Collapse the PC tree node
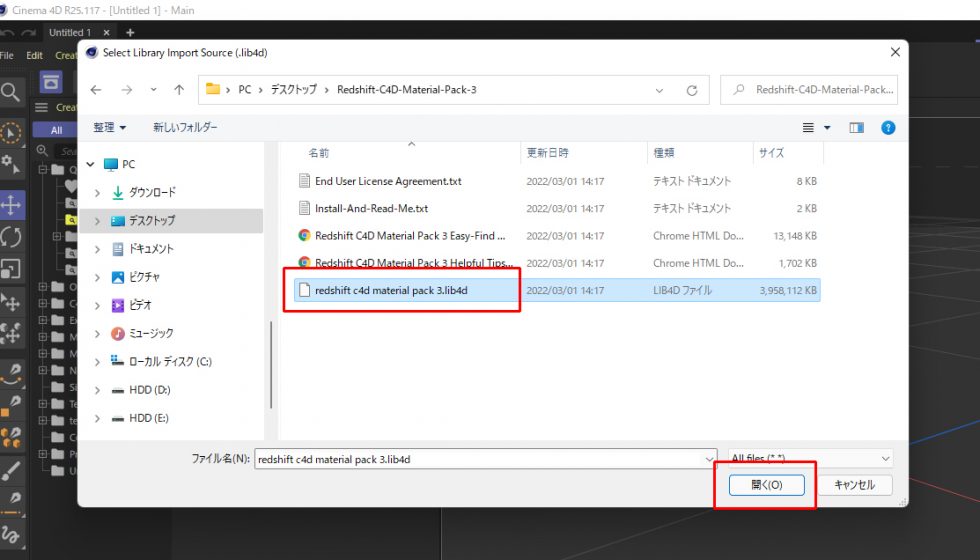This screenshot has height=560, width=980. [x=91, y=164]
